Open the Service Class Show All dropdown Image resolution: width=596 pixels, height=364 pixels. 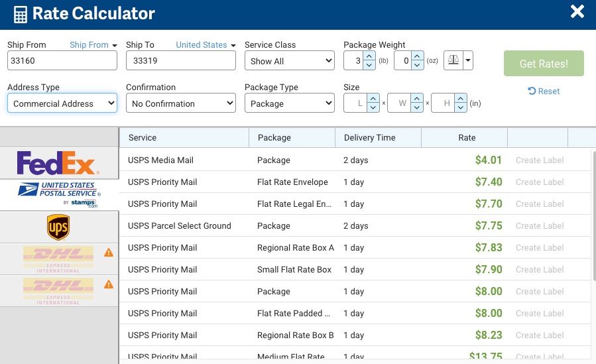pos(290,61)
